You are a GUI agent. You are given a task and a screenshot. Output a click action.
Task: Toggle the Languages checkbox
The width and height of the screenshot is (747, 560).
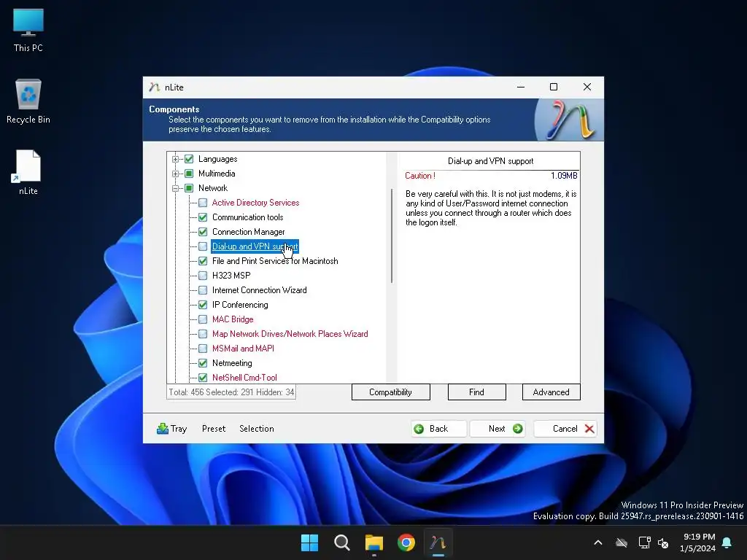(189, 159)
